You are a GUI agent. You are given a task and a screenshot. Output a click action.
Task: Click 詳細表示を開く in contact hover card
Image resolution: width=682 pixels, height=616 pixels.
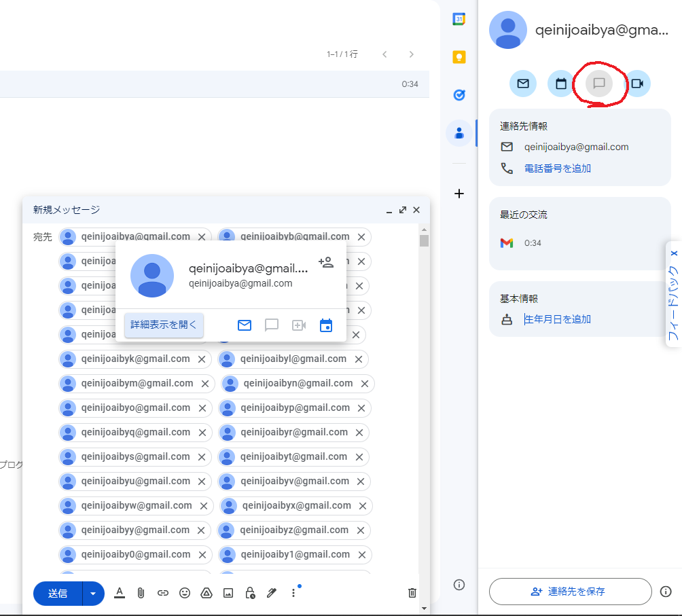(x=164, y=325)
